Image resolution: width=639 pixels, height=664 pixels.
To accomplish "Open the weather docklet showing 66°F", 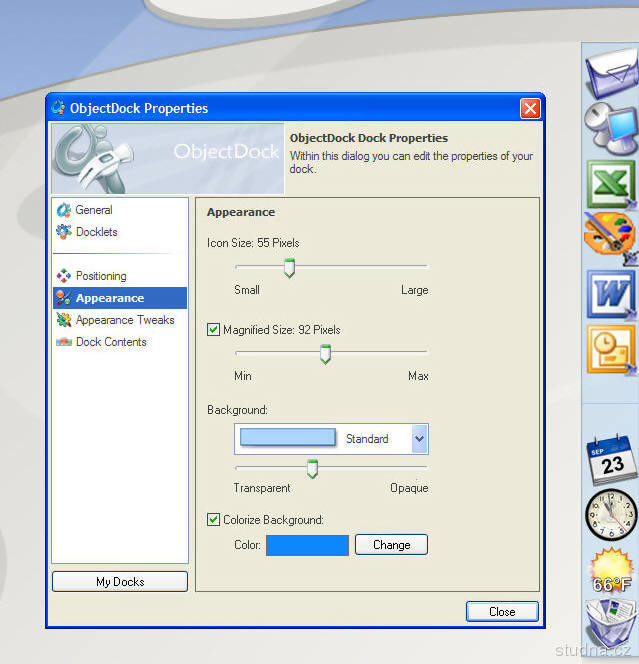I will pos(612,570).
